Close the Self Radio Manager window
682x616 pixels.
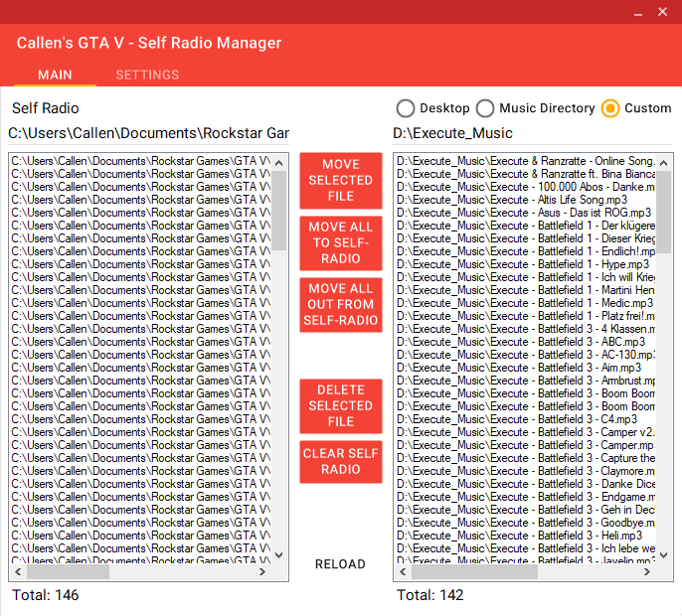[662, 12]
